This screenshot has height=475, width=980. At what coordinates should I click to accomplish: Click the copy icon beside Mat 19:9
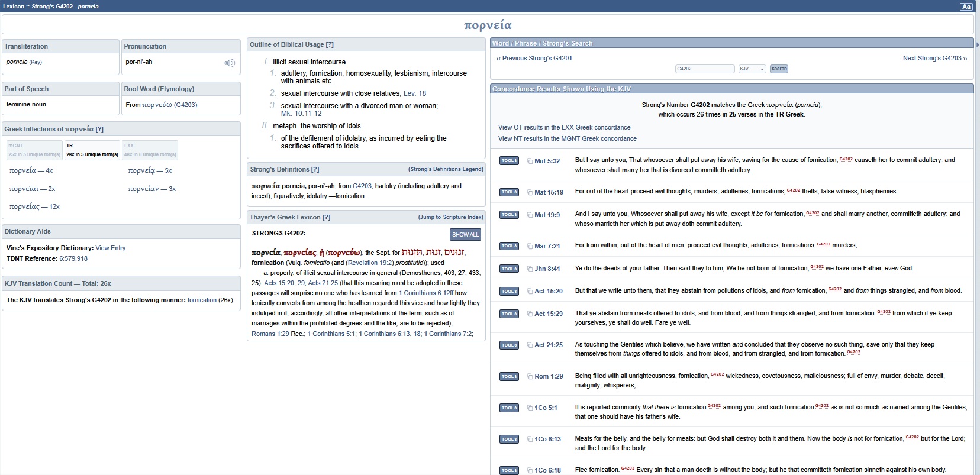tap(530, 215)
